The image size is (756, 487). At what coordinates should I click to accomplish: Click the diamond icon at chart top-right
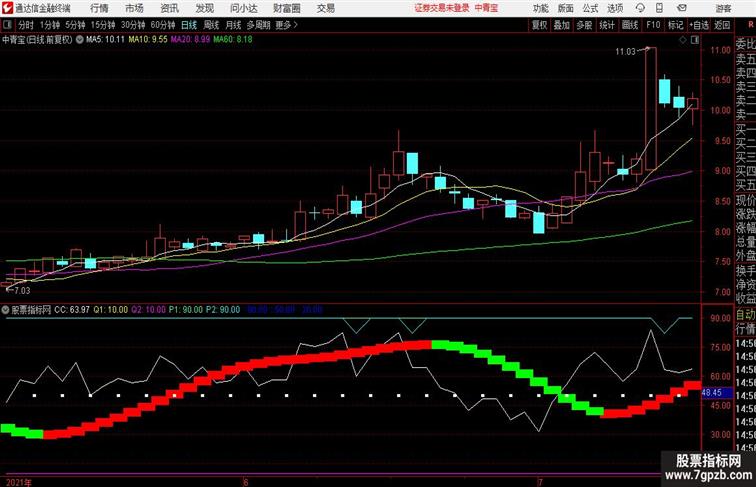point(683,40)
